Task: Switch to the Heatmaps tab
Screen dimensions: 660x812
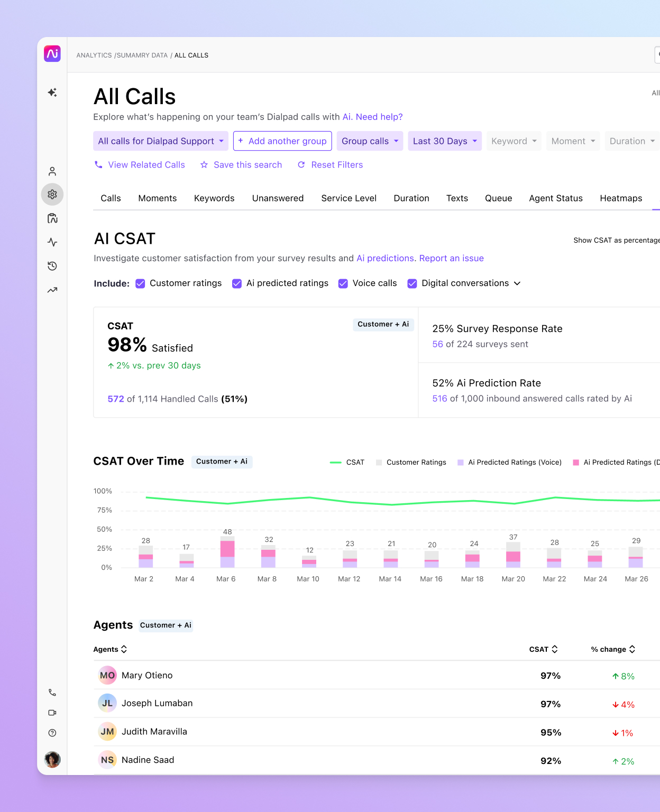Action: (x=621, y=198)
